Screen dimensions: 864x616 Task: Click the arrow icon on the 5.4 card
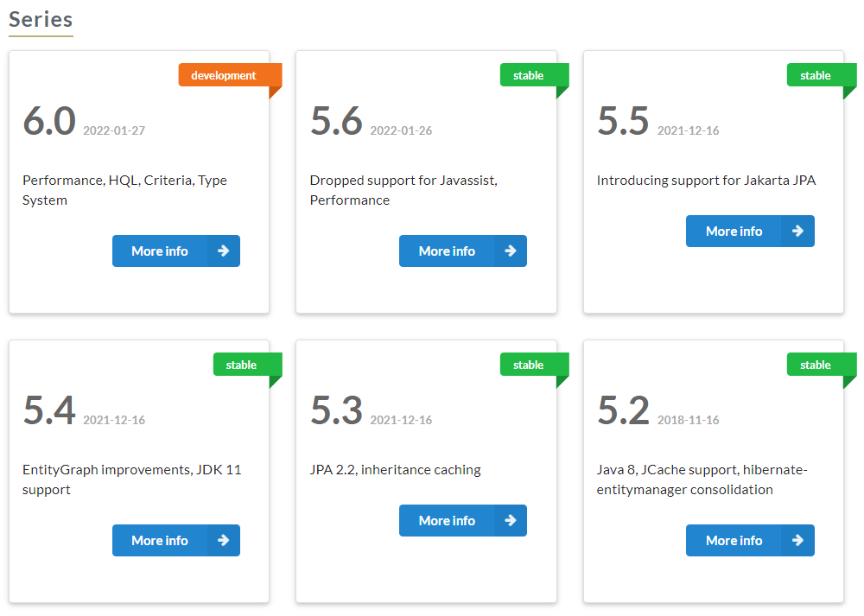click(x=223, y=540)
